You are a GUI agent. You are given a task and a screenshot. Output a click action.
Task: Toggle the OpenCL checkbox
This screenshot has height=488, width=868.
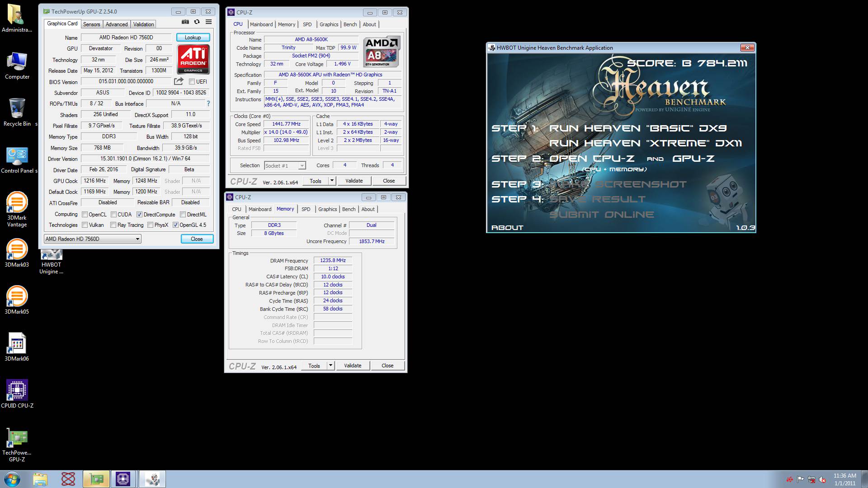85,215
